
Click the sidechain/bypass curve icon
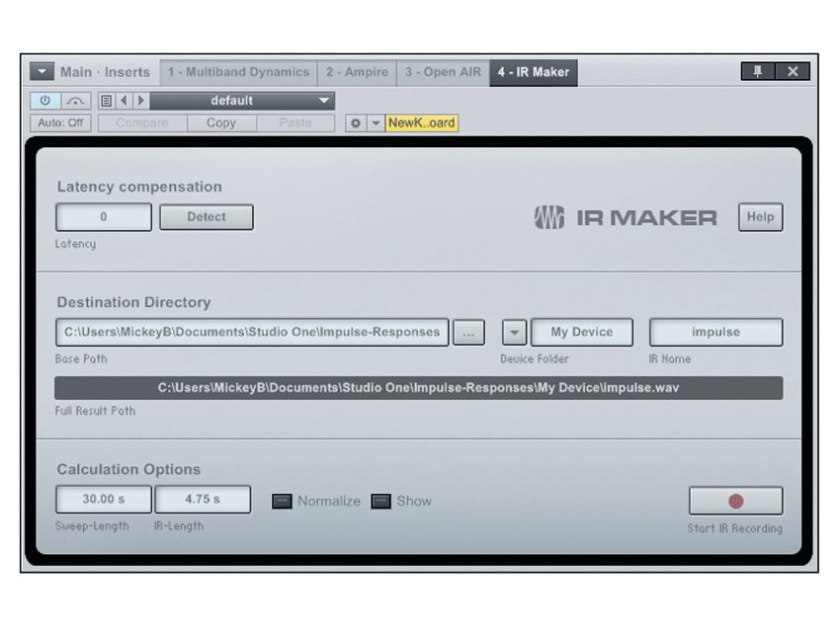[75, 101]
